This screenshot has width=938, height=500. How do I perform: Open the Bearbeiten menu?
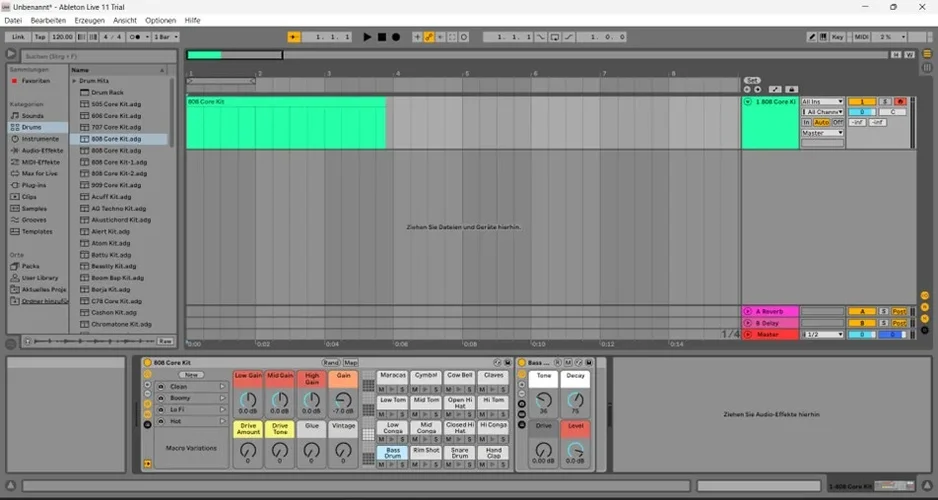tap(48, 20)
